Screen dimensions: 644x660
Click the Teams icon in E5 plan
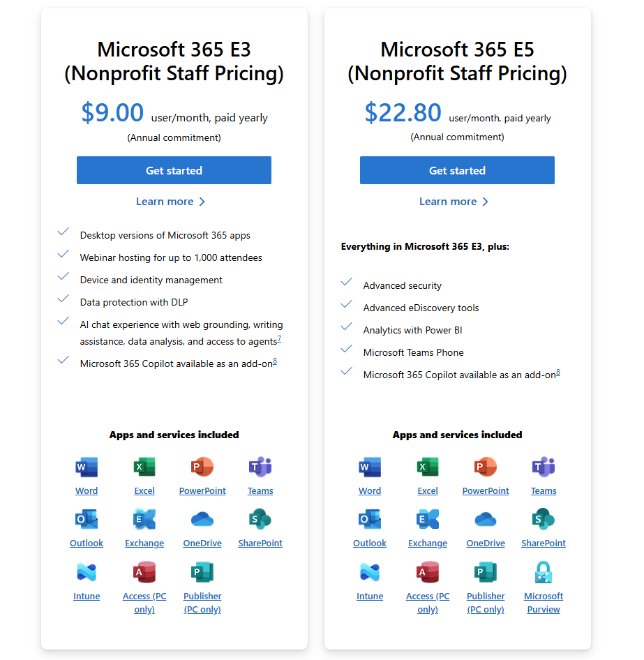[x=544, y=467]
